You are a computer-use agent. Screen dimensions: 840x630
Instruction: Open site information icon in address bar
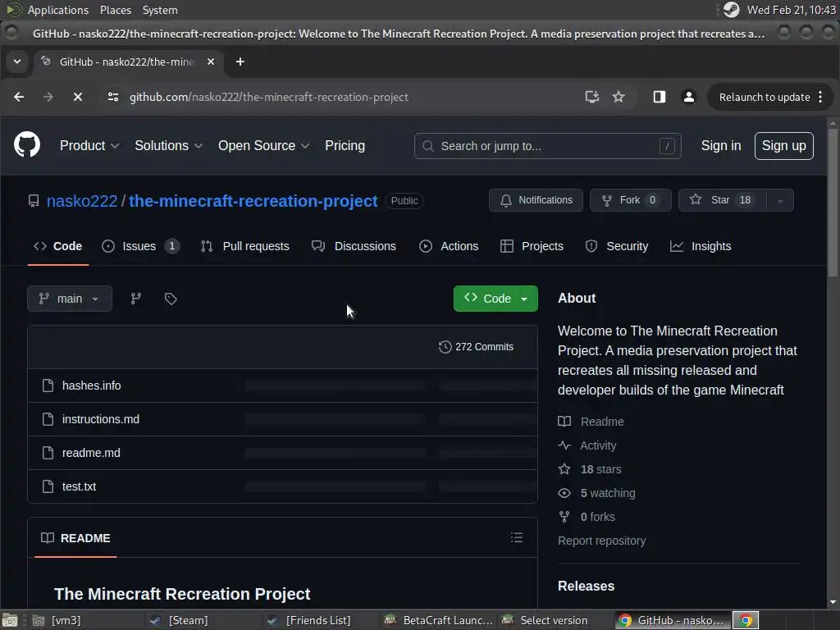[x=113, y=97]
